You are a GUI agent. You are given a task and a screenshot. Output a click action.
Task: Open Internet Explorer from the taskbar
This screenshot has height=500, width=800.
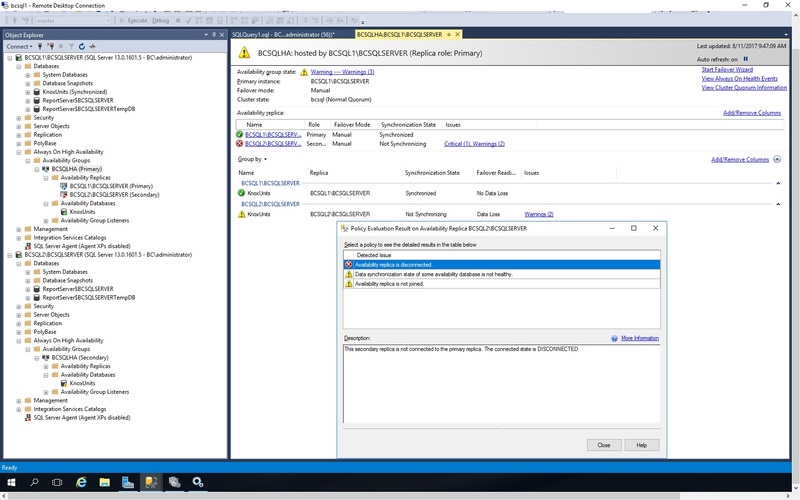81,482
